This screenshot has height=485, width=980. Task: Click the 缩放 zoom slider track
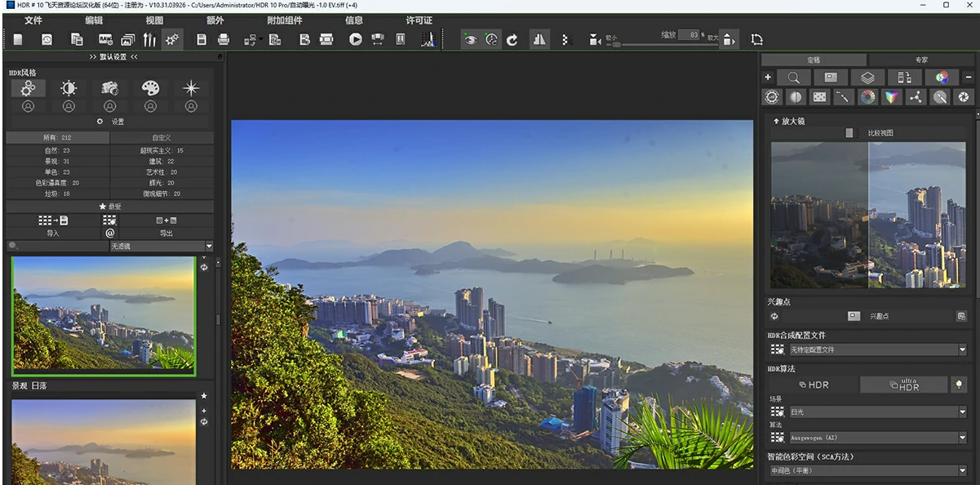662,44
